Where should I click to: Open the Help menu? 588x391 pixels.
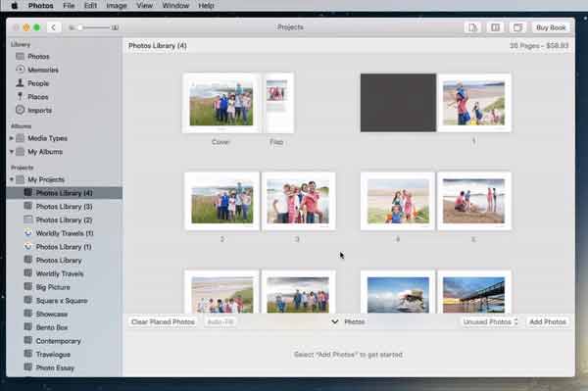coord(206,6)
